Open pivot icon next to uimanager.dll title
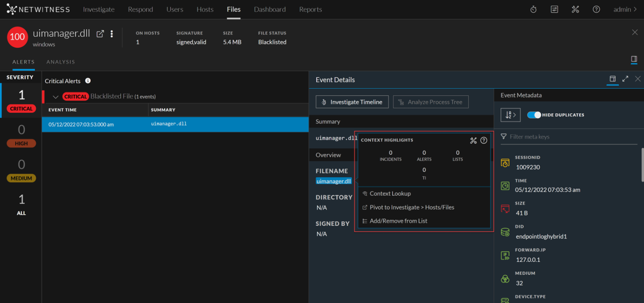The width and height of the screenshot is (644, 303). [100, 34]
